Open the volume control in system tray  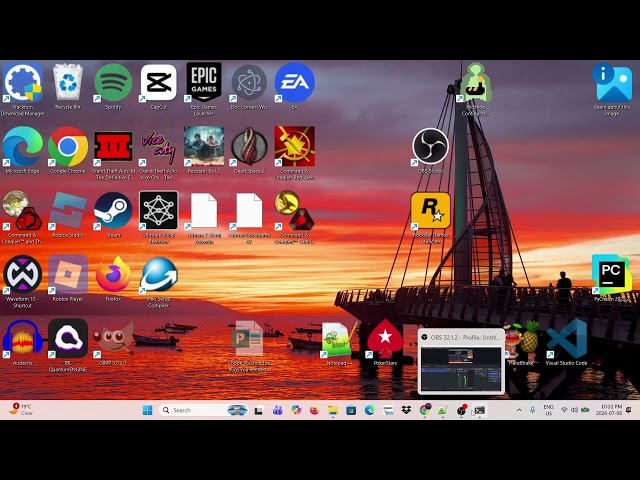pyautogui.click(x=574, y=410)
